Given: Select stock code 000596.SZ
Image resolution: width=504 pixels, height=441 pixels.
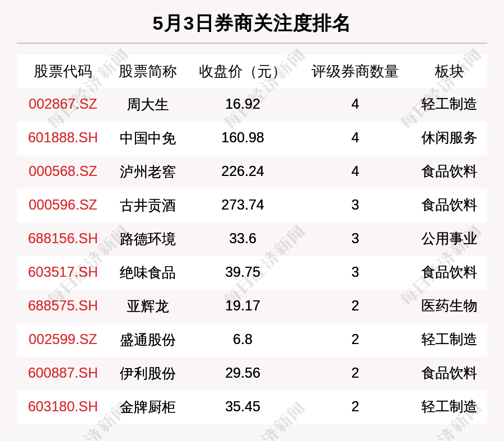Looking at the screenshot, I should (63, 205).
